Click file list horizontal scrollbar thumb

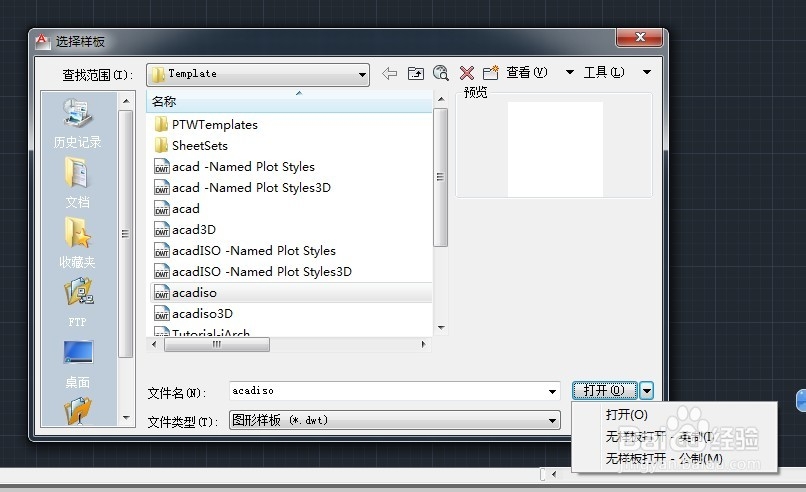point(216,344)
